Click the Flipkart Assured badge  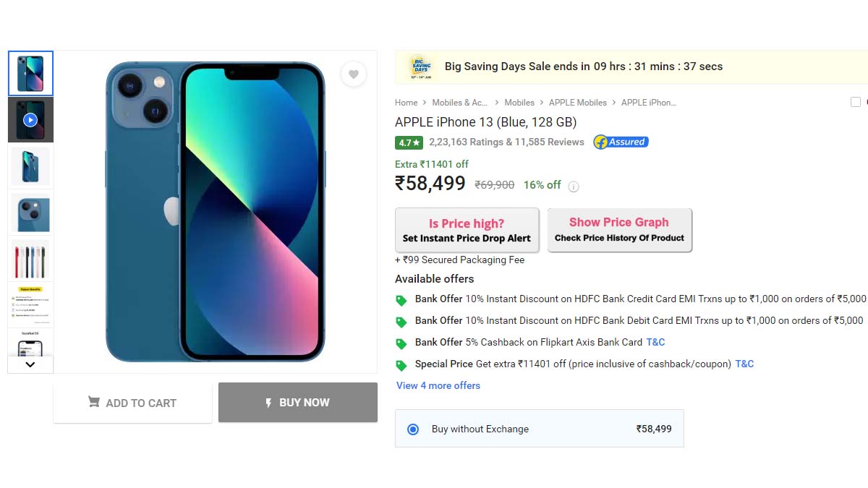[x=621, y=142]
